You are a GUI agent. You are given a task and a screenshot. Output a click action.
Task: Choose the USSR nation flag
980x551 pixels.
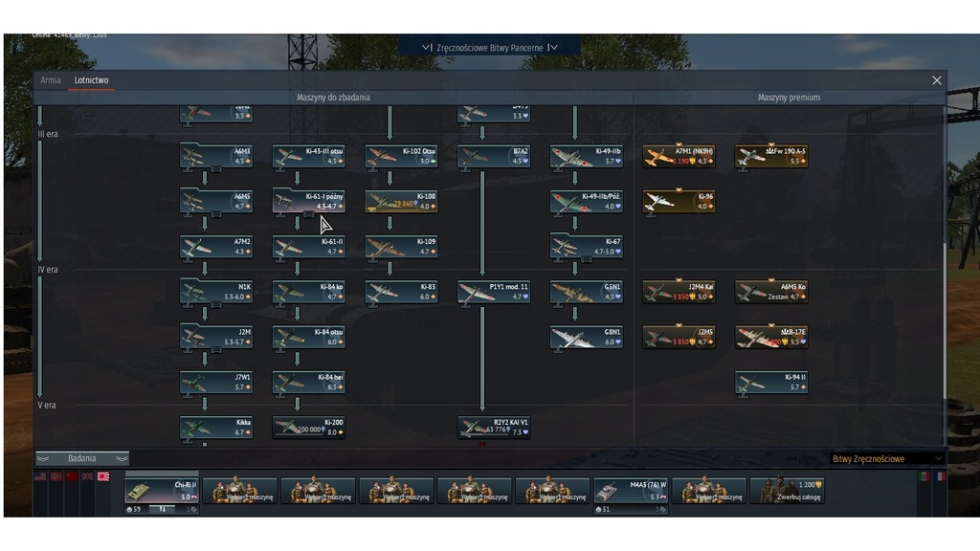[x=72, y=476]
